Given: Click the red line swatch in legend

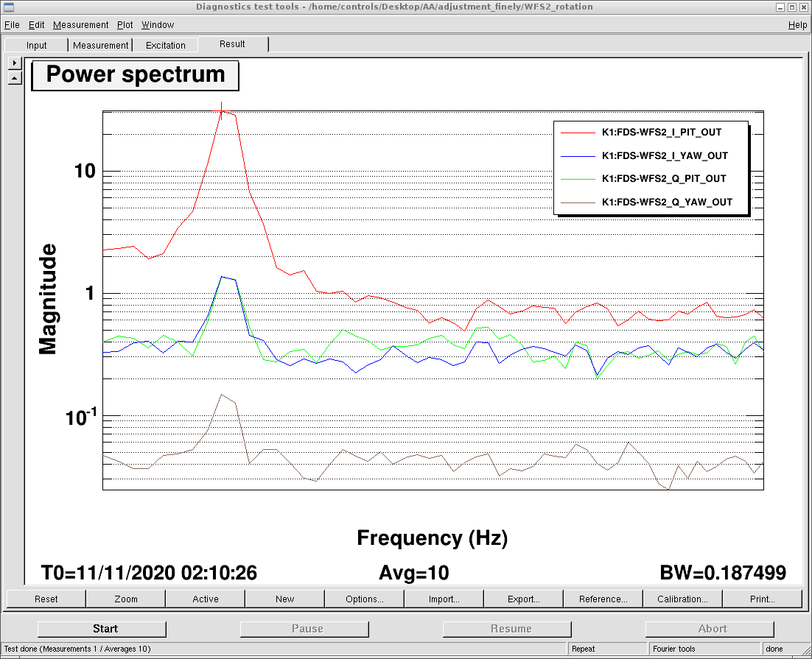Looking at the screenshot, I should (x=578, y=133).
